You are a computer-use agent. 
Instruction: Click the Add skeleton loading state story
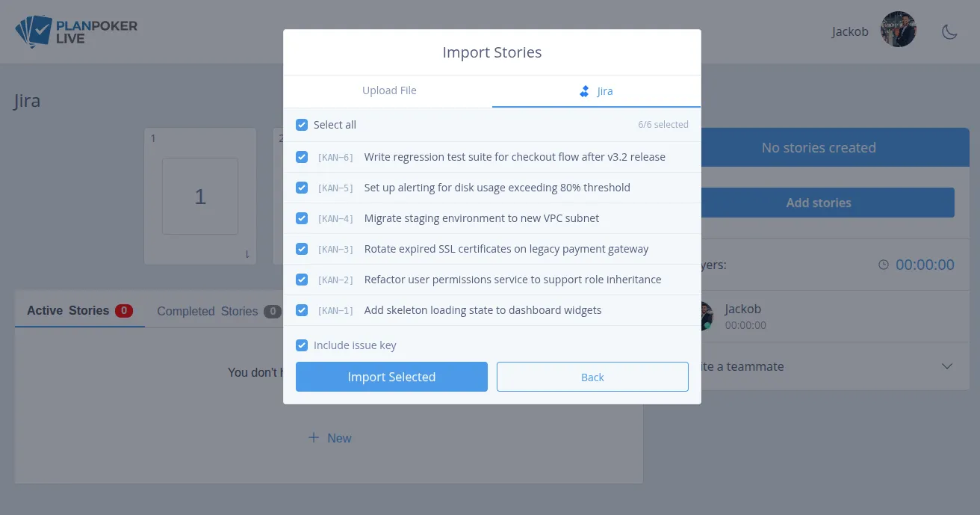[483, 310]
